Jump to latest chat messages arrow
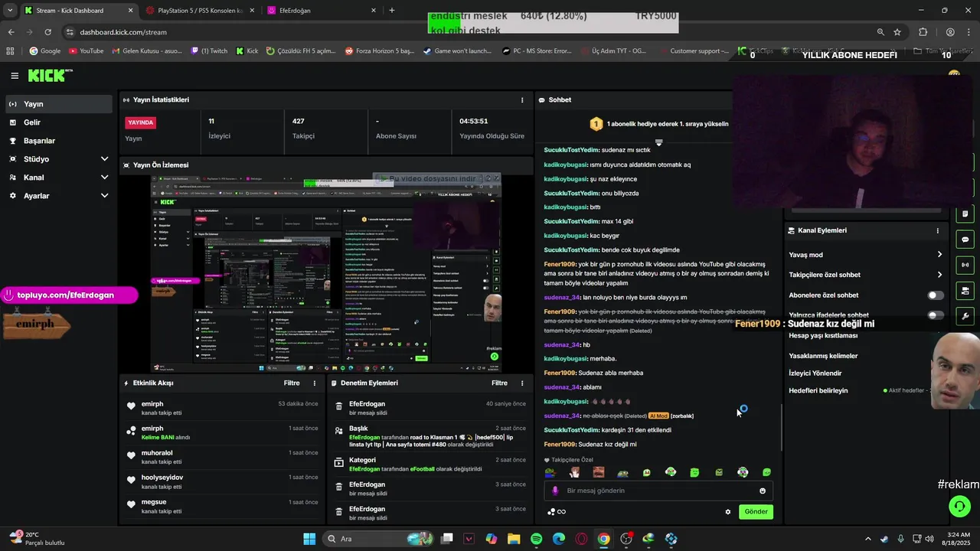 [658, 142]
